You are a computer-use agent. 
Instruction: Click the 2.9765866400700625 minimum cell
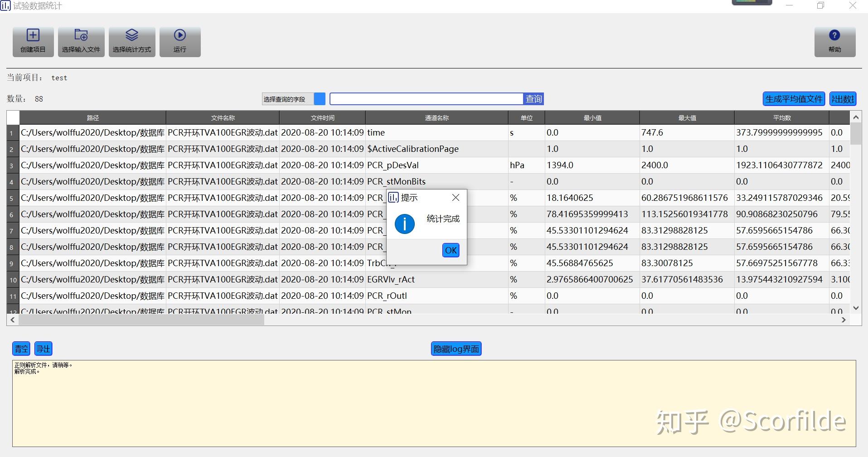point(592,280)
